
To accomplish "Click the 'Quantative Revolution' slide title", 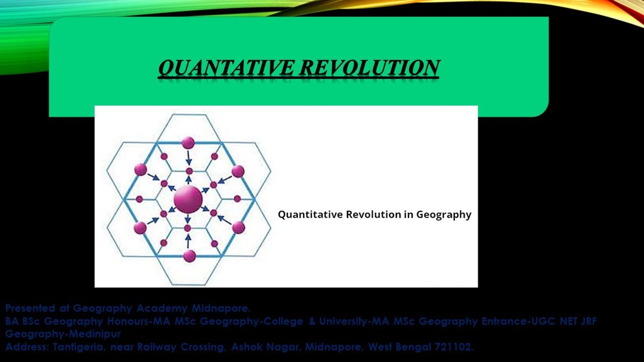I will click(298, 67).
